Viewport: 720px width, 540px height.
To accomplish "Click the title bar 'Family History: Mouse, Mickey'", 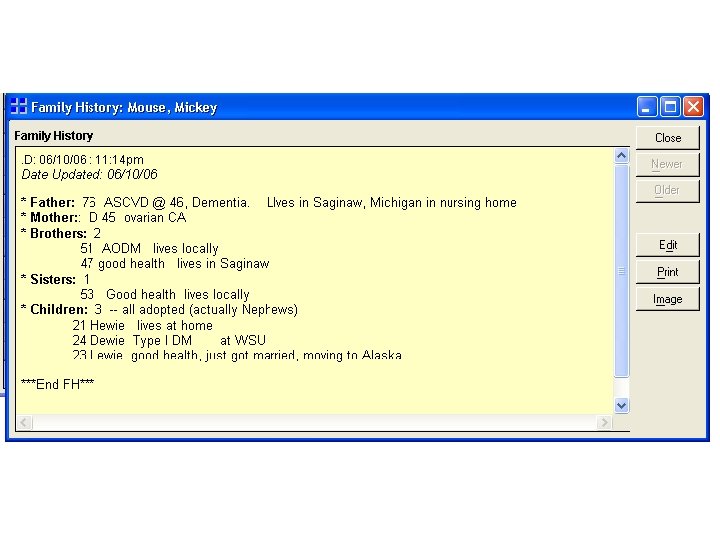I will click(x=124, y=107).
